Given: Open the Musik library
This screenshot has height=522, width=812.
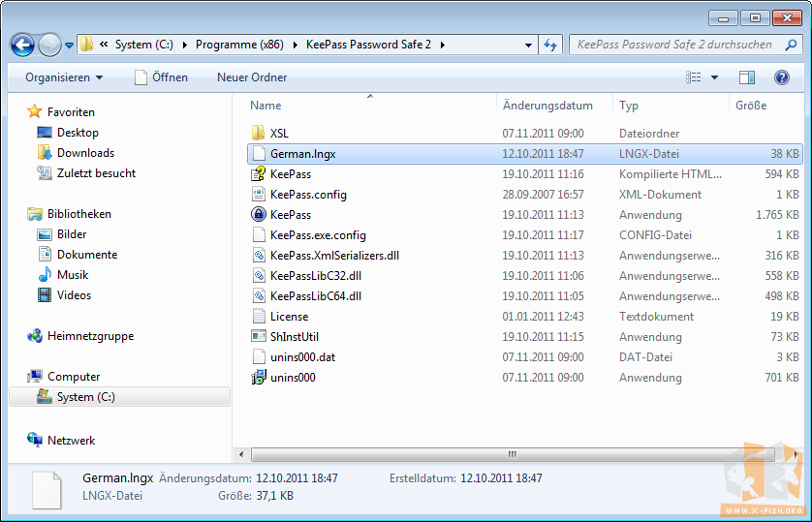Looking at the screenshot, I should [x=73, y=275].
